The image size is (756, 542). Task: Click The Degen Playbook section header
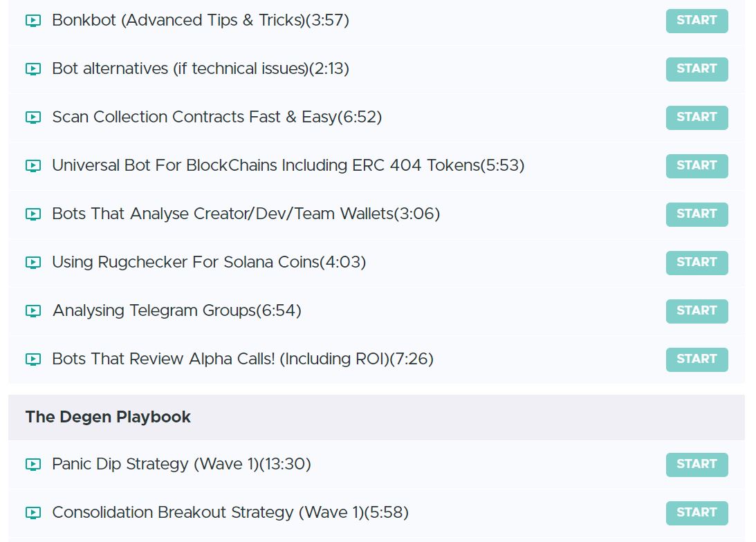pos(109,417)
